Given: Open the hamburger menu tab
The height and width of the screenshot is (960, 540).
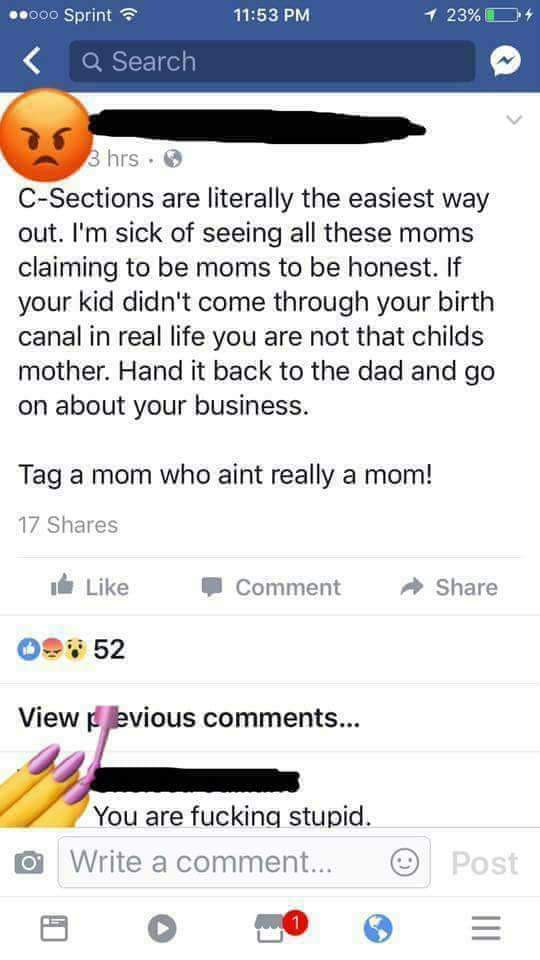Looking at the screenshot, I should [x=486, y=928].
